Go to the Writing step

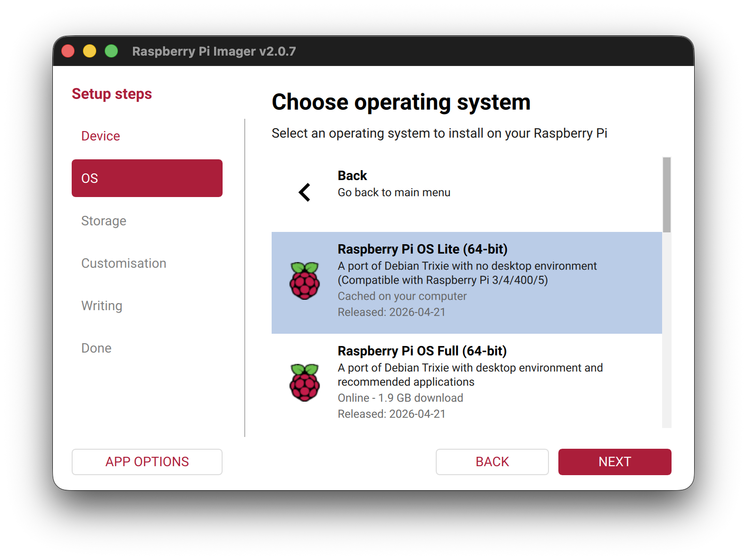click(x=147, y=305)
